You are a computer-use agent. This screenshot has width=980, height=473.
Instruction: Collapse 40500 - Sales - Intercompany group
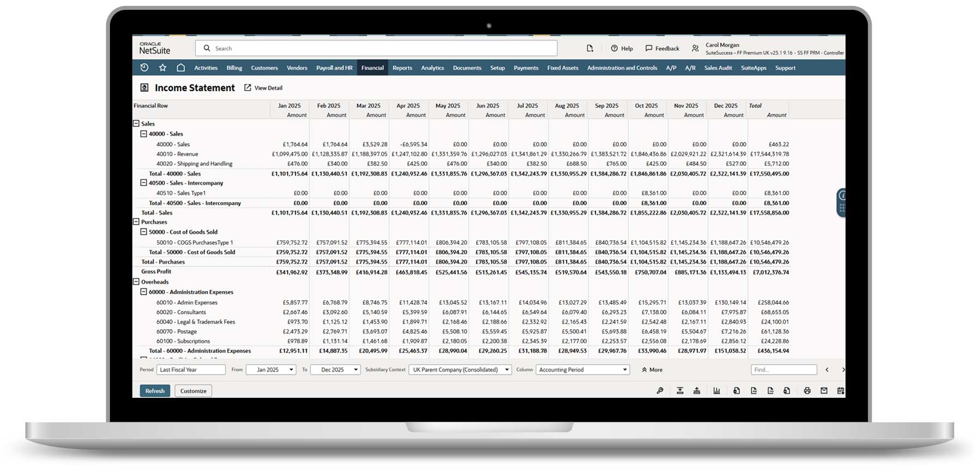[x=144, y=183]
